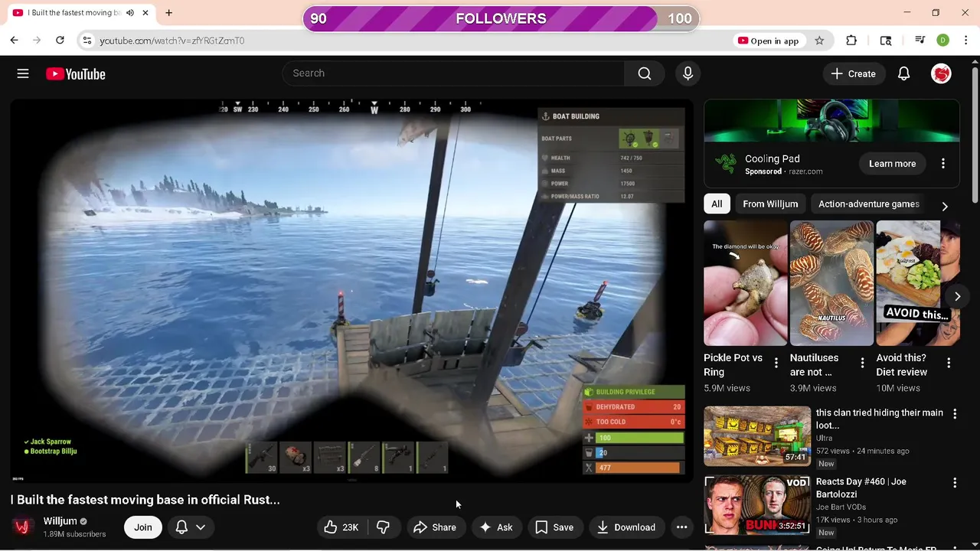
Task: Dislike the video with thumbs down
Action: 384,527
